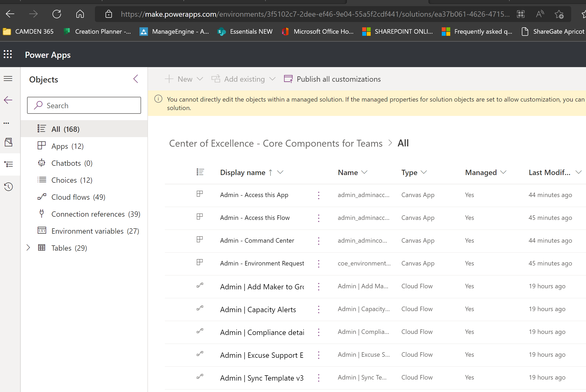Image resolution: width=586 pixels, height=392 pixels.
Task: Click the browser home icon
Action: pyautogui.click(x=80, y=14)
